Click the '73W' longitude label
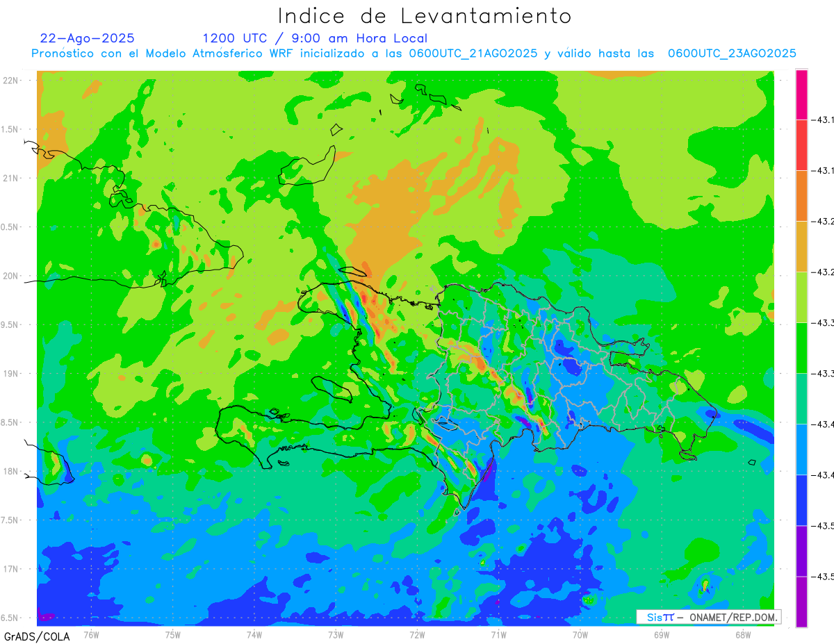 (x=336, y=634)
